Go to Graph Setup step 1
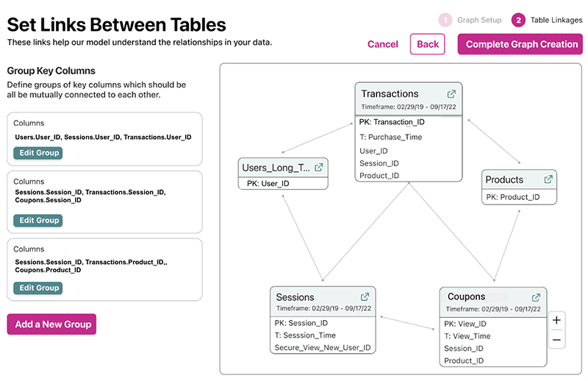Image resolution: width=588 pixels, height=381 pixels. [x=445, y=21]
